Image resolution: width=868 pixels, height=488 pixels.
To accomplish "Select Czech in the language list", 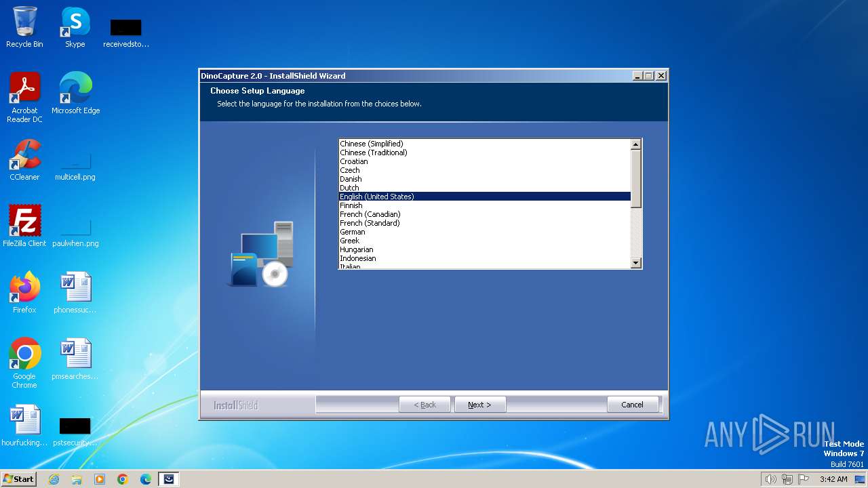I will point(485,170).
